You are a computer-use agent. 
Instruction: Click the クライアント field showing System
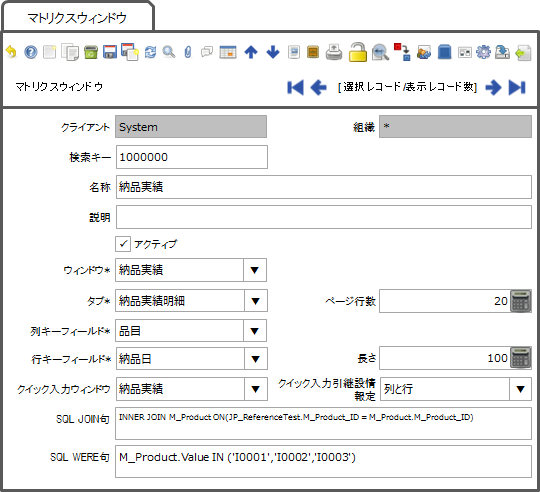[x=191, y=127]
